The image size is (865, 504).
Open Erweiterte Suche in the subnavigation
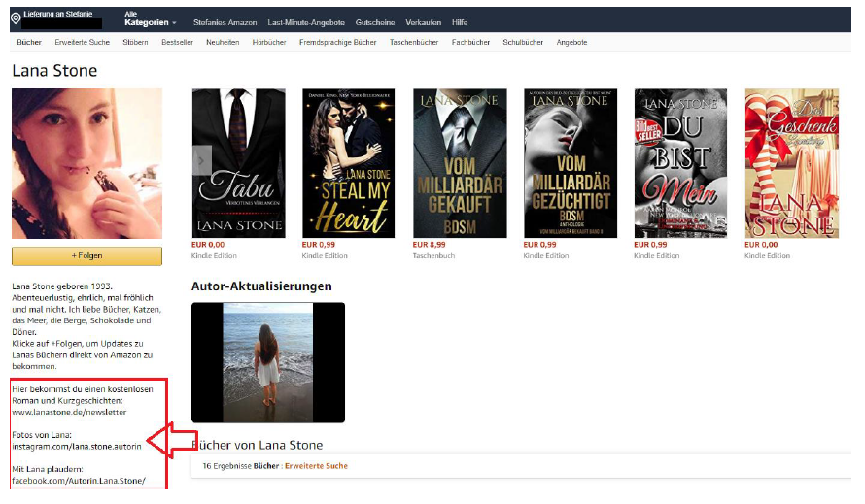point(83,42)
